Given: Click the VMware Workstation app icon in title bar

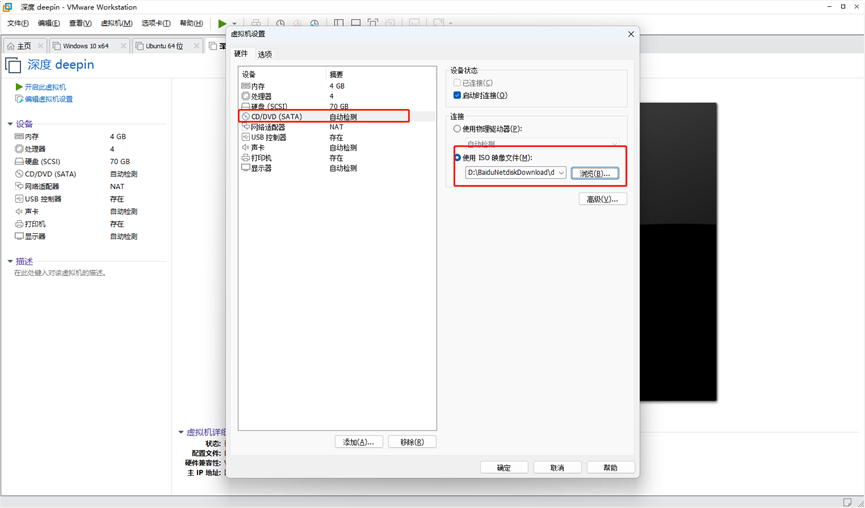Looking at the screenshot, I should pos(8,7).
